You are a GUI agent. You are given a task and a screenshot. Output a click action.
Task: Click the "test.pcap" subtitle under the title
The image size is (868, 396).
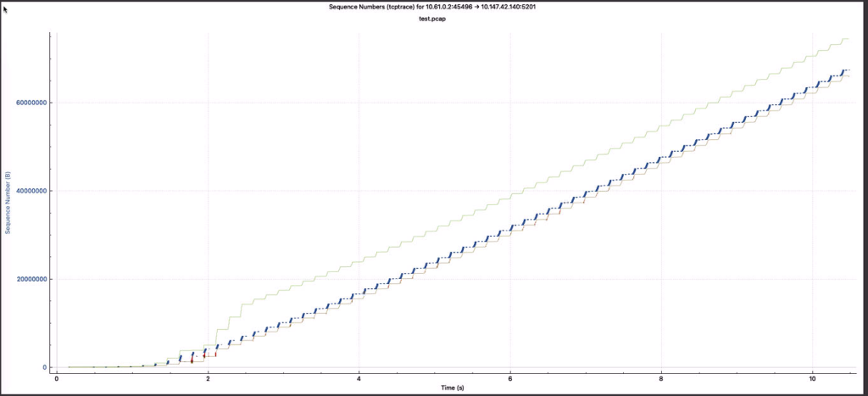(432, 18)
